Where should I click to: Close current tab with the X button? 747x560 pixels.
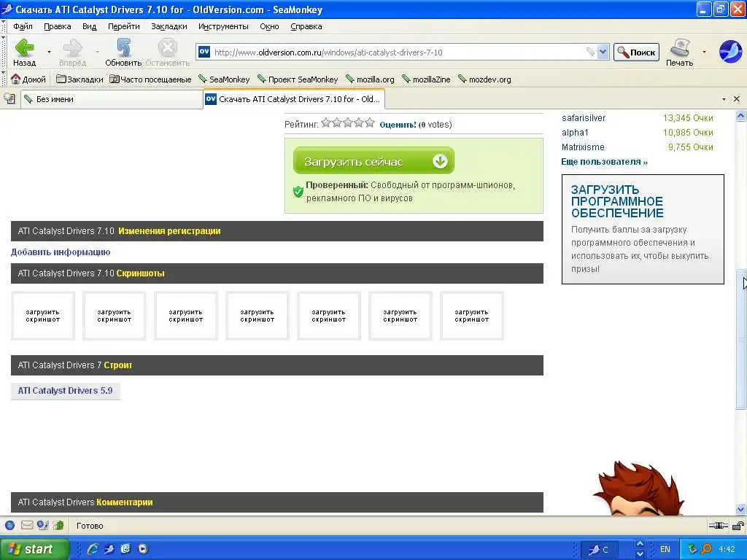tap(737, 99)
